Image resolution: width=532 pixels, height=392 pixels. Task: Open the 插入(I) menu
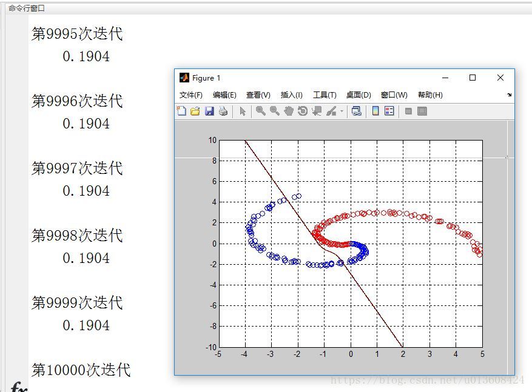pos(292,95)
